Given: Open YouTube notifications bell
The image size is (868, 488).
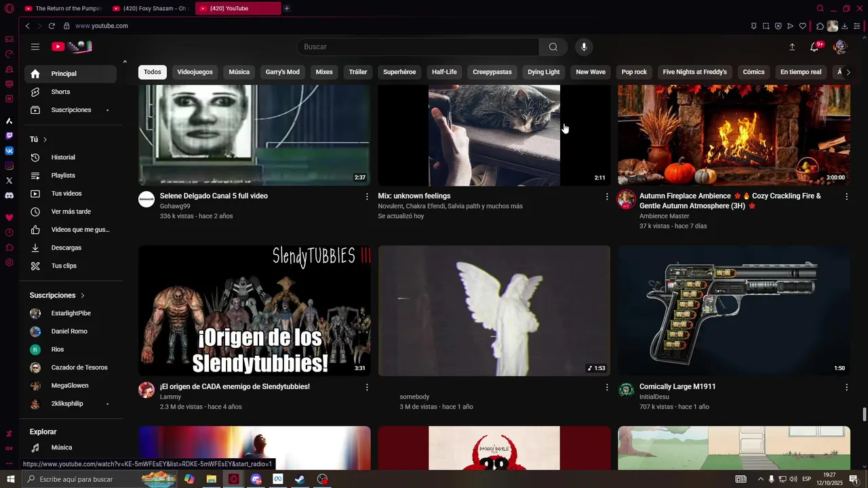Looking at the screenshot, I should click(815, 47).
